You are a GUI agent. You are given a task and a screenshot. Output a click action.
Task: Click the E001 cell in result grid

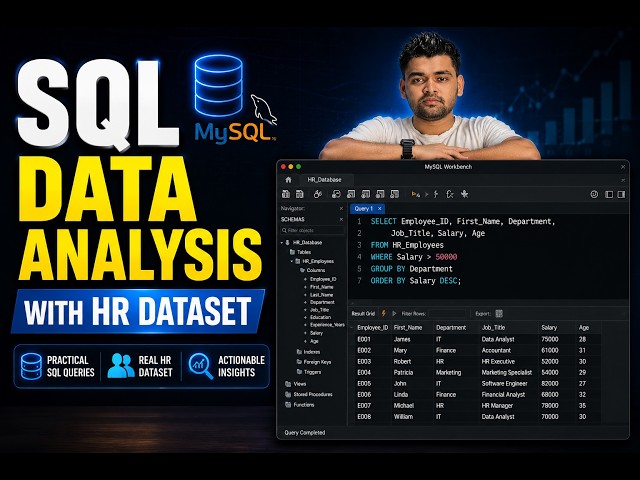(364, 339)
